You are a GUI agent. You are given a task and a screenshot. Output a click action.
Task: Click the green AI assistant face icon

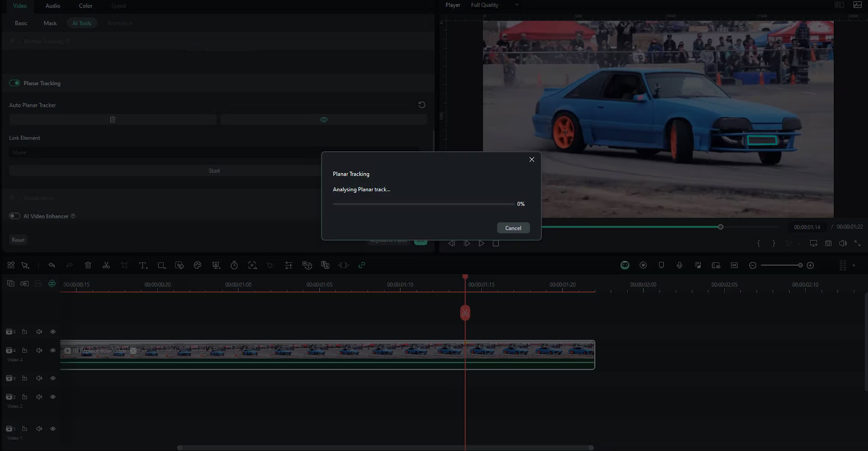(625, 266)
